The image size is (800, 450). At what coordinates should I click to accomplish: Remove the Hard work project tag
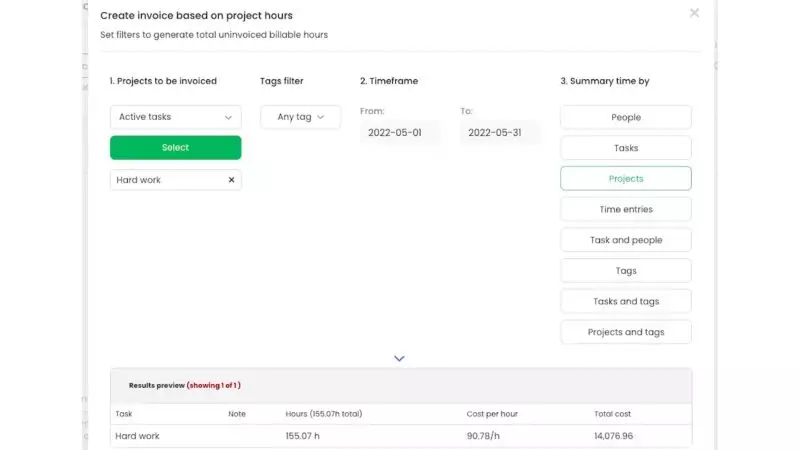point(231,180)
